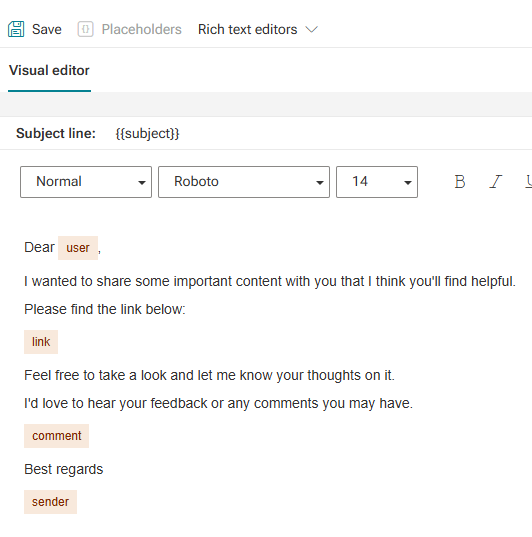Click the line "I'd love to hear your feedback"
532x537 pixels.
(x=219, y=403)
